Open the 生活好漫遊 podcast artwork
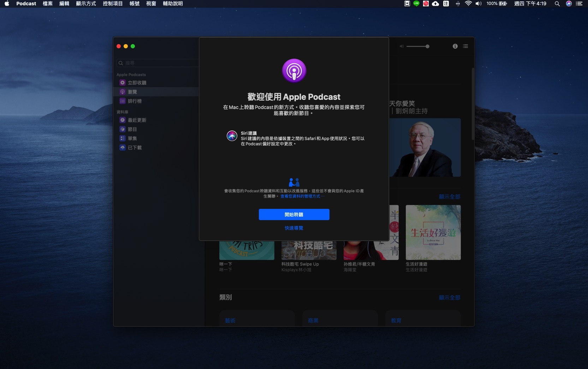This screenshot has width=588, height=369. click(433, 232)
